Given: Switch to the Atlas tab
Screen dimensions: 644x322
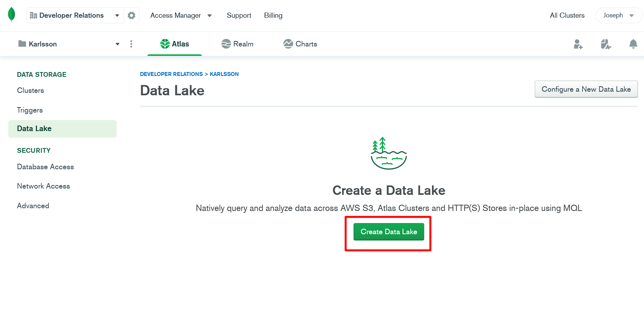Looking at the screenshot, I should [175, 44].
